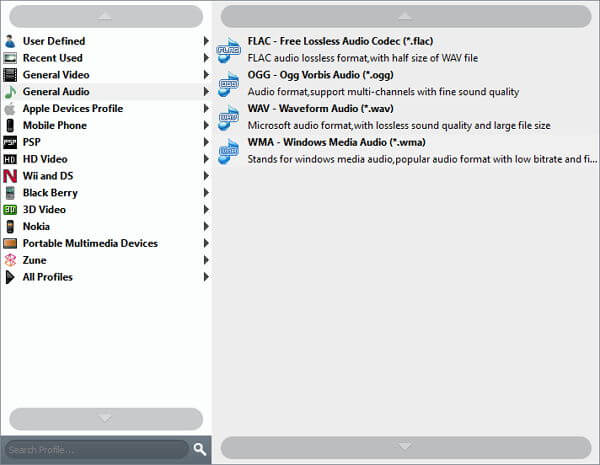Expand the Black Berry submenu arrow
Screen dimensions: 600x465
(206, 193)
